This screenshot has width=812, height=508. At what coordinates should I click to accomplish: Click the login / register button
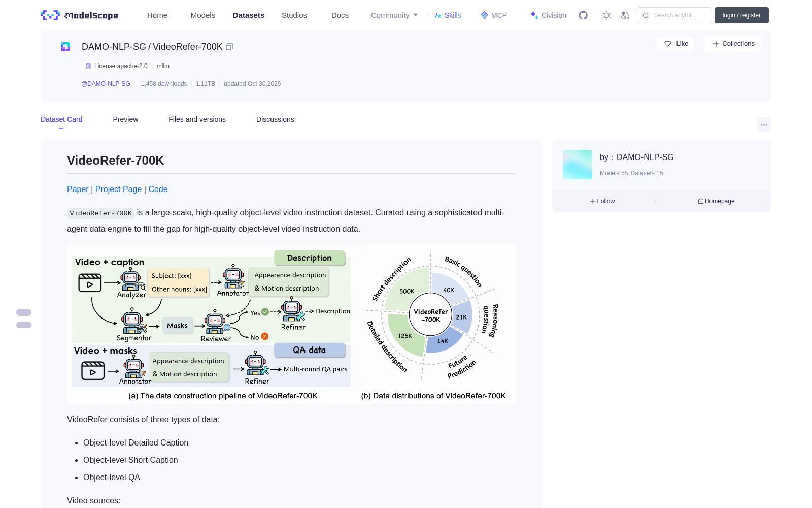tap(741, 15)
